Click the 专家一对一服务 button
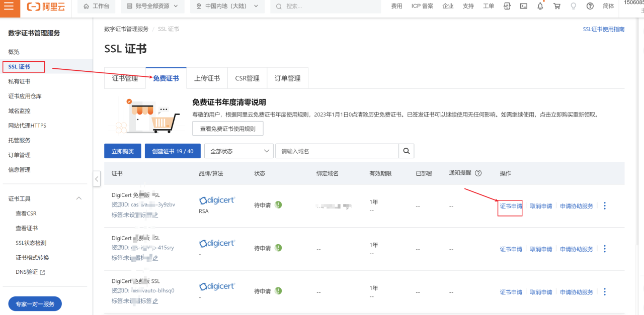 (35, 304)
